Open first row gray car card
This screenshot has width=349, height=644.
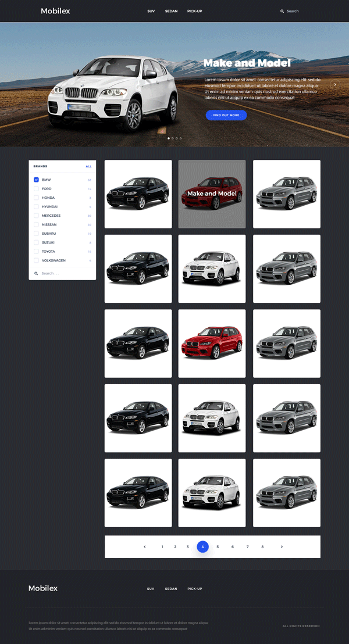coord(287,194)
